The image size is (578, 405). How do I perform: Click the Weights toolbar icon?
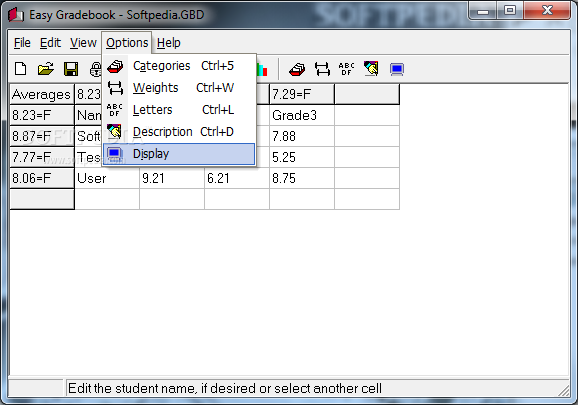coord(322,69)
